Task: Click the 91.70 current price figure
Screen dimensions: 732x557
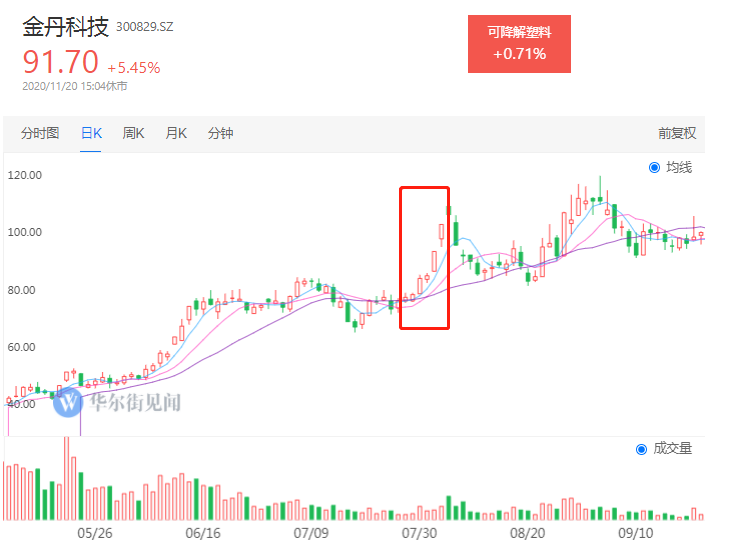Action: pyautogui.click(x=61, y=63)
